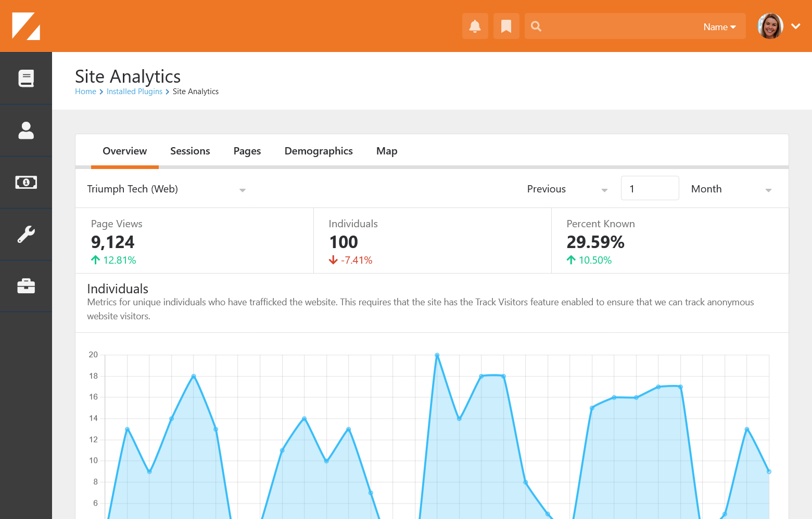812x519 pixels.
Task: Switch to the Map tab
Action: (387, 151)
